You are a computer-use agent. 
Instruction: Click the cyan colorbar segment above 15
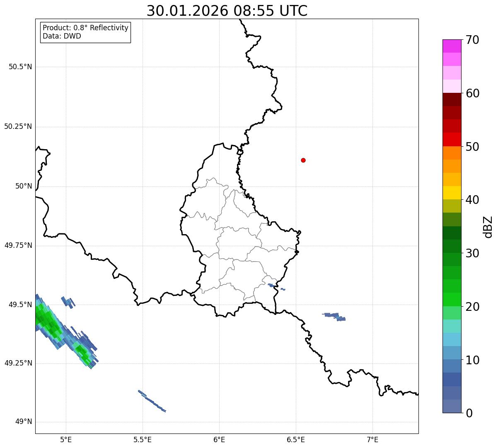[452, 326]
